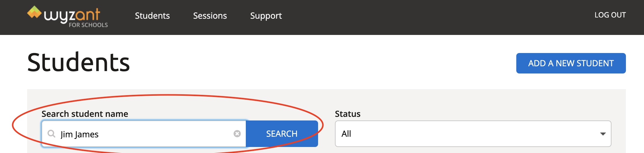644x153 pixels.
Task: Click the blue SEARCH button
Action: [x=282, y=134]
